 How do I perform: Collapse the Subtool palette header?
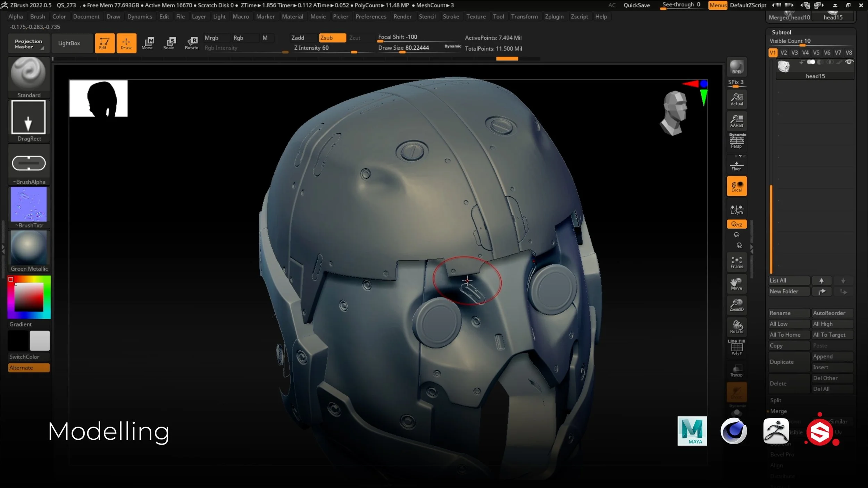pyautogui.click(x=781, y=32)
